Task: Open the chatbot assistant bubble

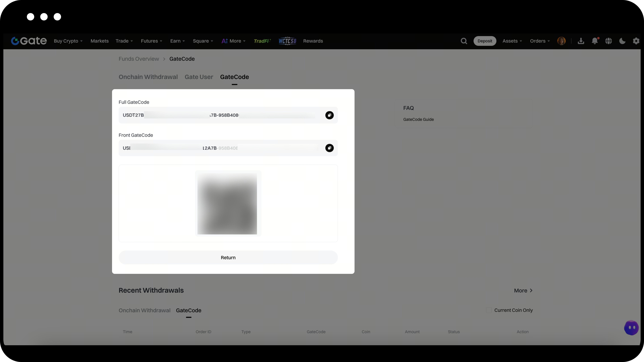Action: coord(631,328)
